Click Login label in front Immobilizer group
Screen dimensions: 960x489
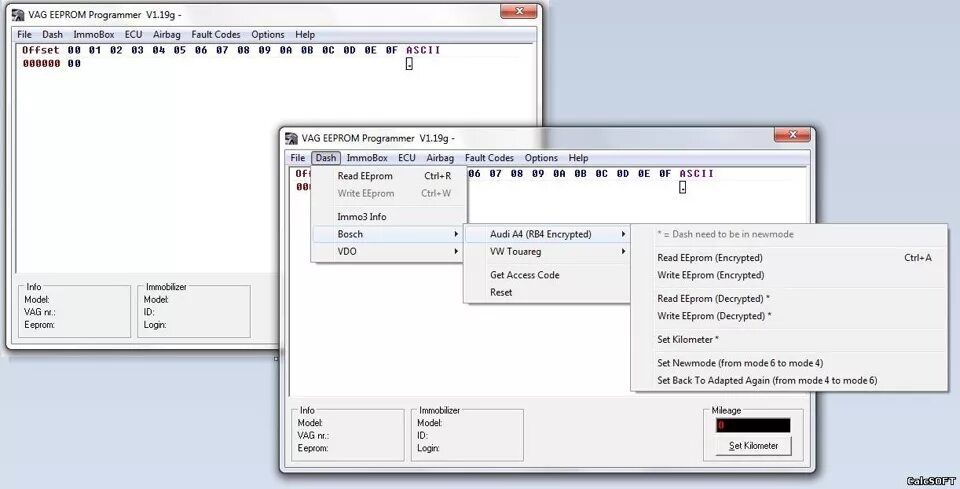pyautogui.click(x=427, y=448)
